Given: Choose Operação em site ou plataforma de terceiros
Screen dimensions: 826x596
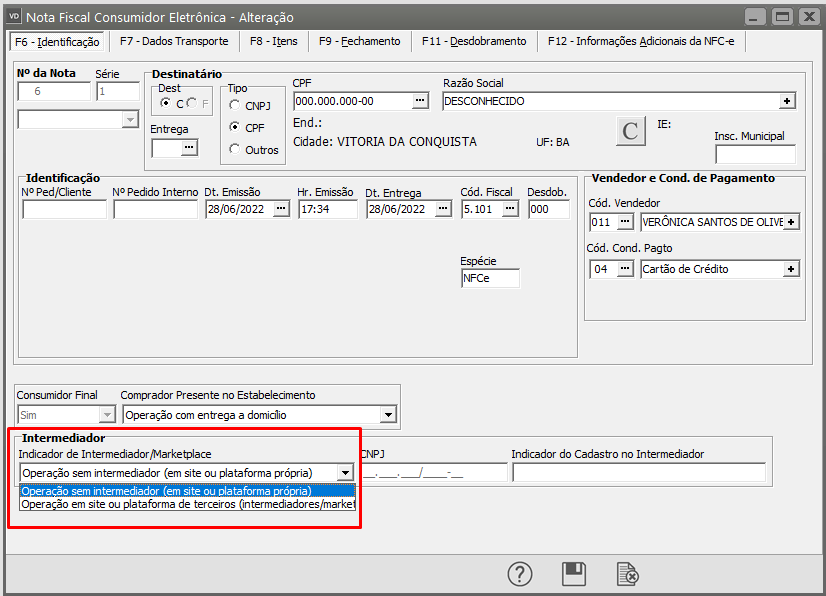Looking at the screenshot, I should click(x=188, y=505).
